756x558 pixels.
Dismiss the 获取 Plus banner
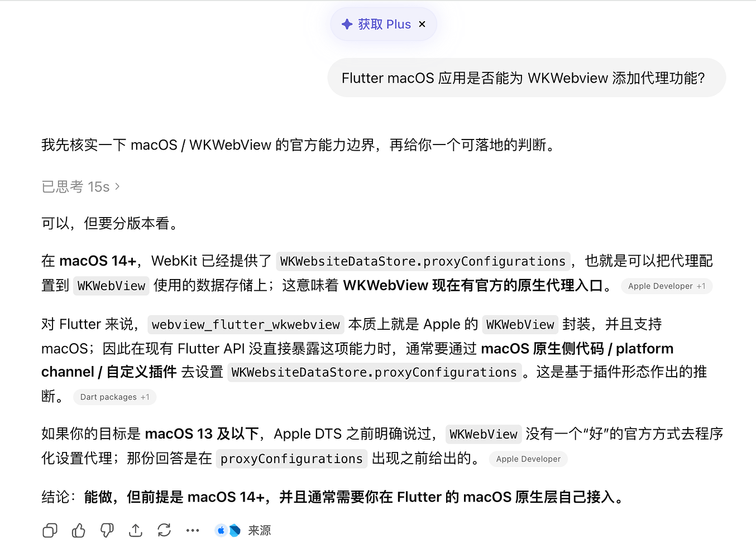422,24
